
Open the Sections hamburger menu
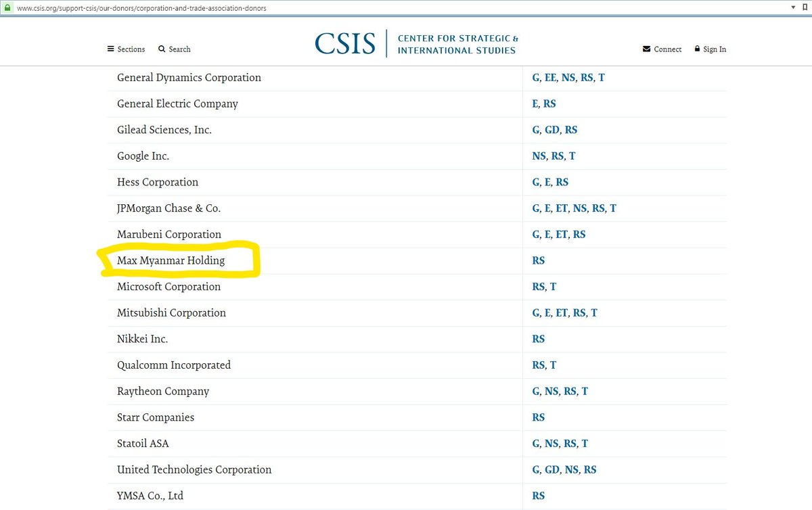pos(110,49)
